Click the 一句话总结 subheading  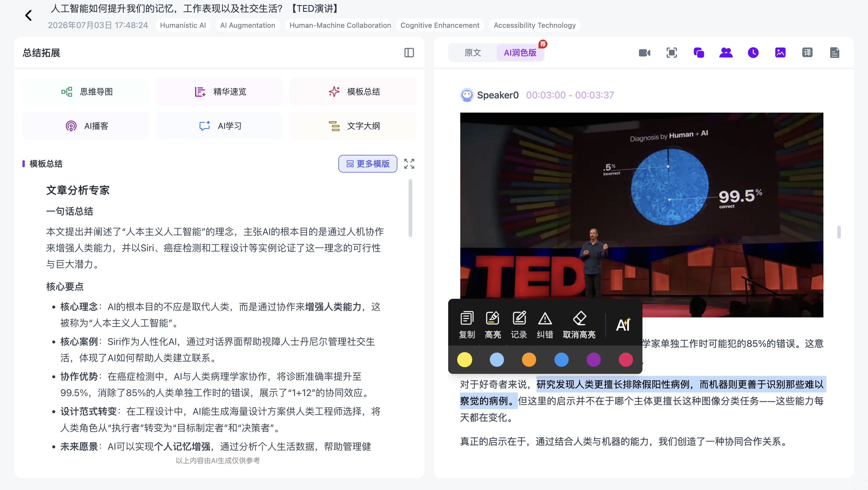click(69, 211)
